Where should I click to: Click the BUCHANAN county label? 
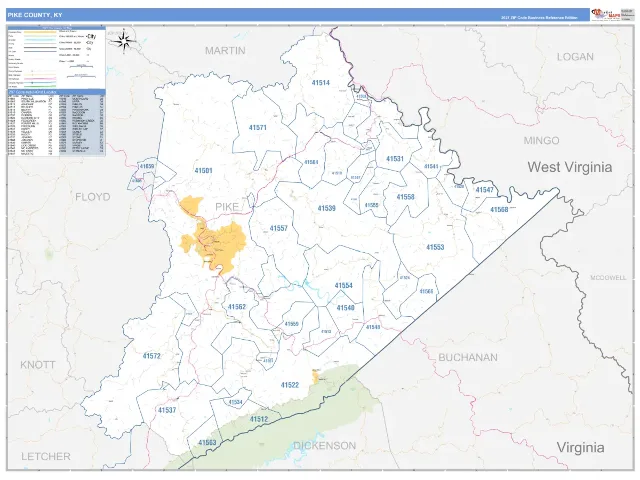pyautogui.click(x=468, y=358)
